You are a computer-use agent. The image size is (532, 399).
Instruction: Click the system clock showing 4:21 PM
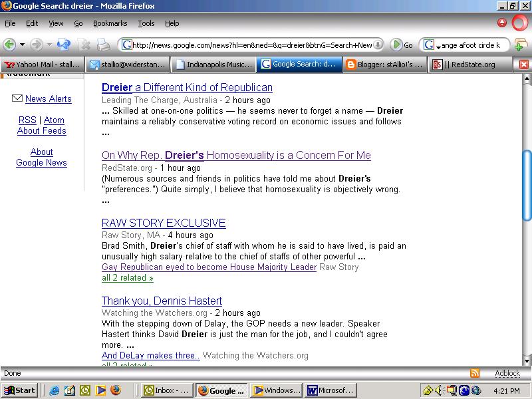[507, 391]
